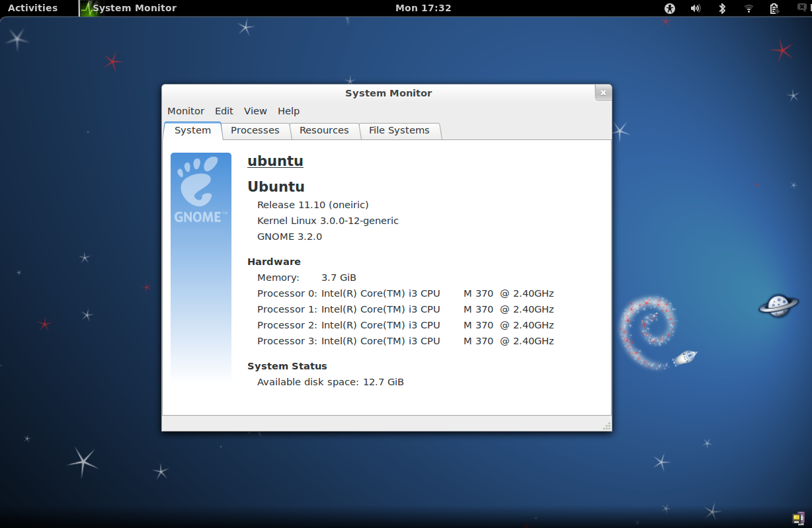The width and height of the screenshot is (812, 528).
Task: Select the System tab
Action: pyautogui.click(x=192, y=131)
